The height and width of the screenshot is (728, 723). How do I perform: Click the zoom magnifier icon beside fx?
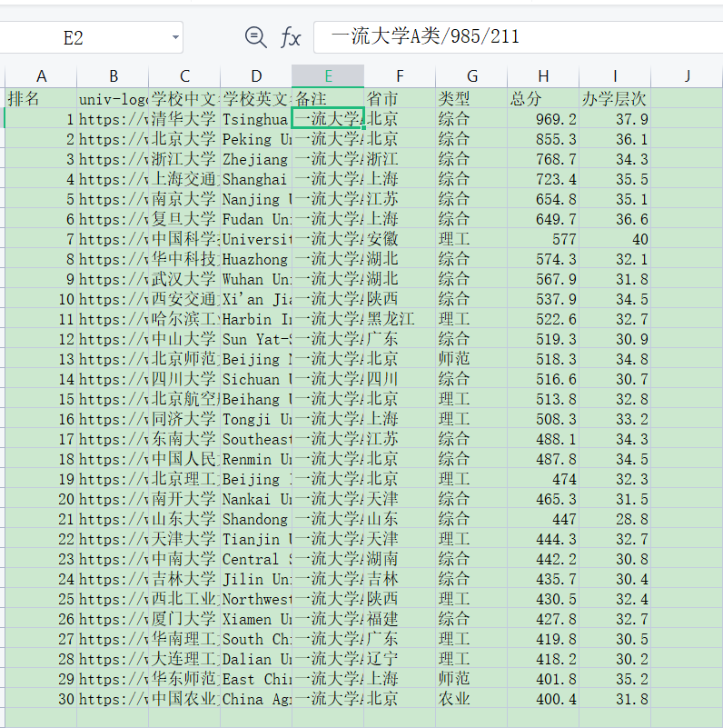tap(256, 37)
